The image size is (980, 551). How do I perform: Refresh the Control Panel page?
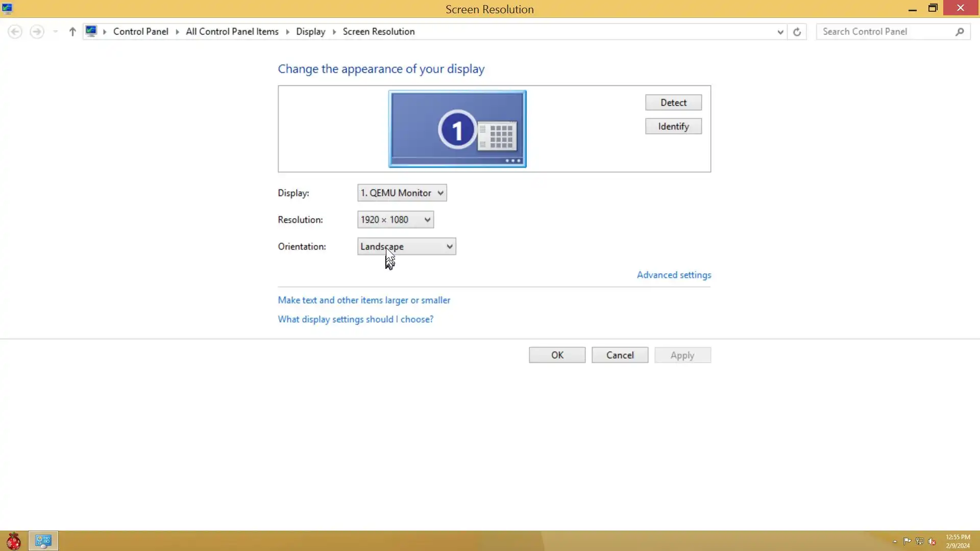coord(797,32)
